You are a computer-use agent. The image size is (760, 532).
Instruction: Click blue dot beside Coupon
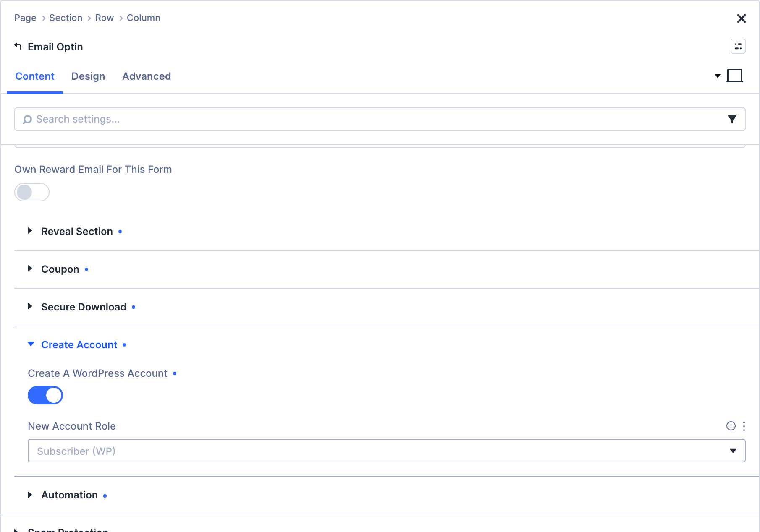(86, 269)
